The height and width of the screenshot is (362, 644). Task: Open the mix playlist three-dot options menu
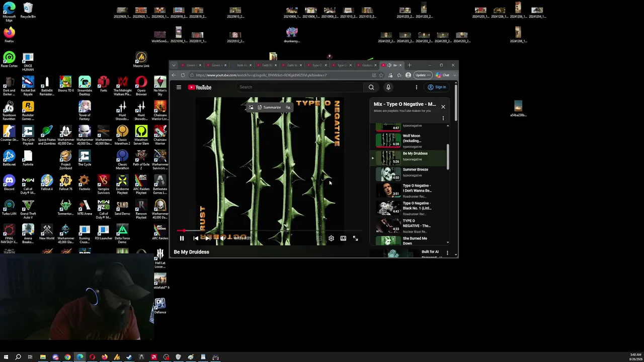click(443, 119)
